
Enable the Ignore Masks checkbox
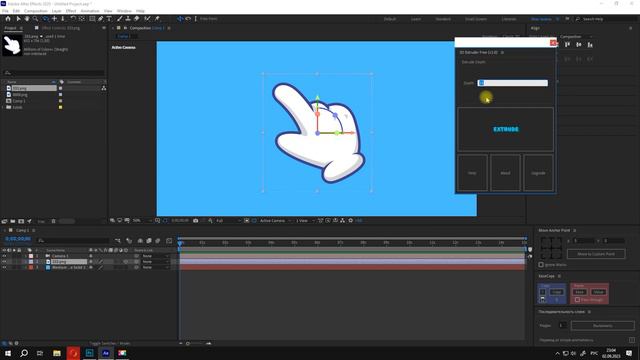[541, 265]
